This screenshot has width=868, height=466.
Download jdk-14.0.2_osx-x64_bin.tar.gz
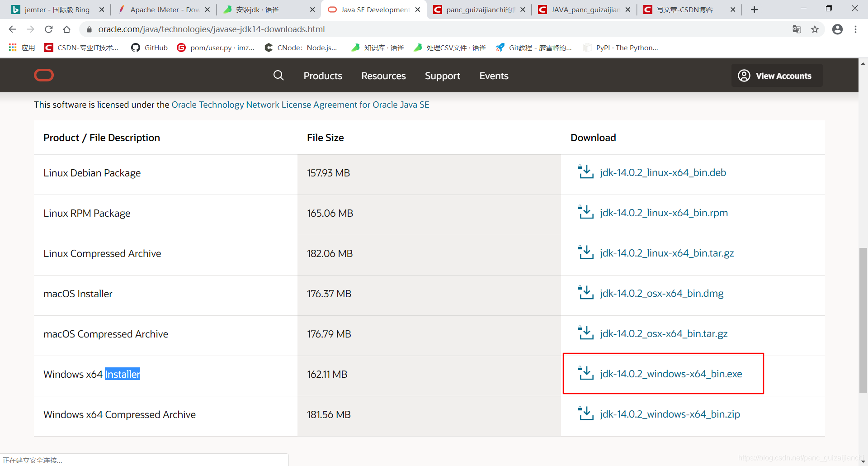pos(664,333)
